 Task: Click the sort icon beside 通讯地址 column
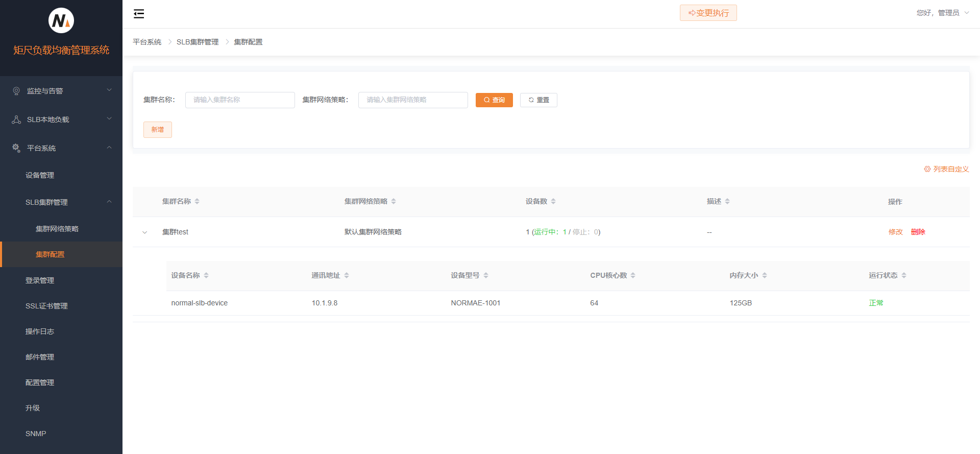point(347,276)
